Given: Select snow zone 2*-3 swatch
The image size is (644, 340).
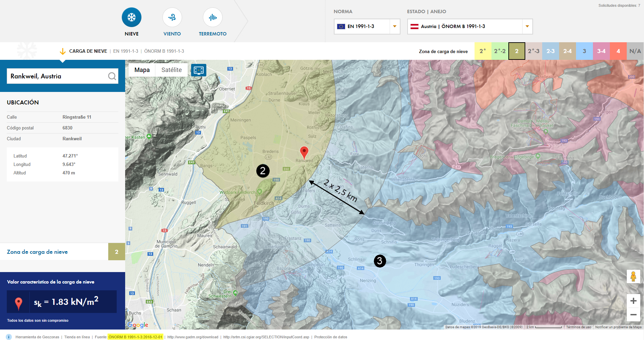Looking at the screenshot, I should coord(534,51).
